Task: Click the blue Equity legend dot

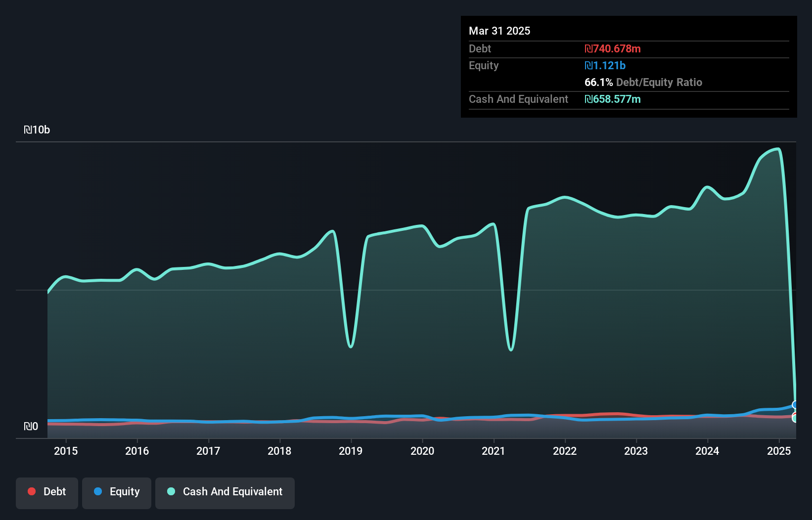Action: pyautogui.click(x=98, y=491)
